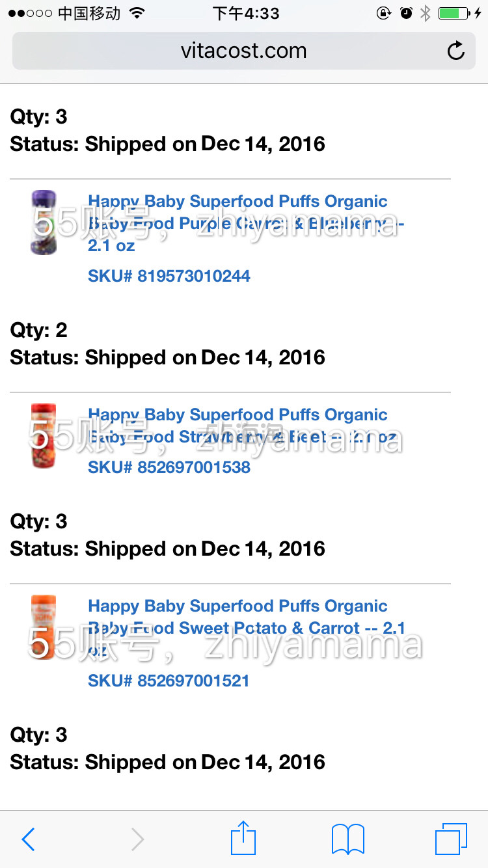Tap SKU# 852697001538 link
The height and width of the screenshot is (868, 488).
point(169,467)
